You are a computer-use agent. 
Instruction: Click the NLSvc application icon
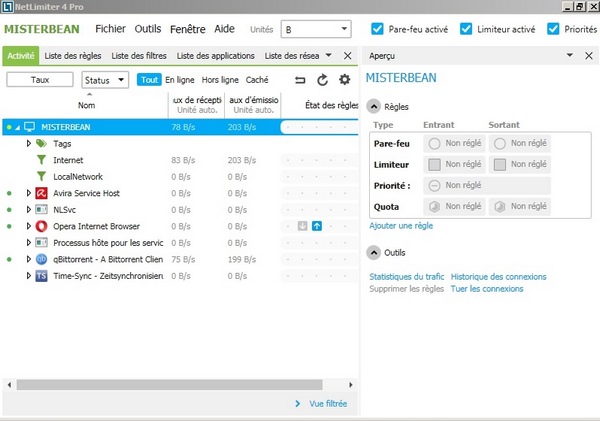[41, 209]
